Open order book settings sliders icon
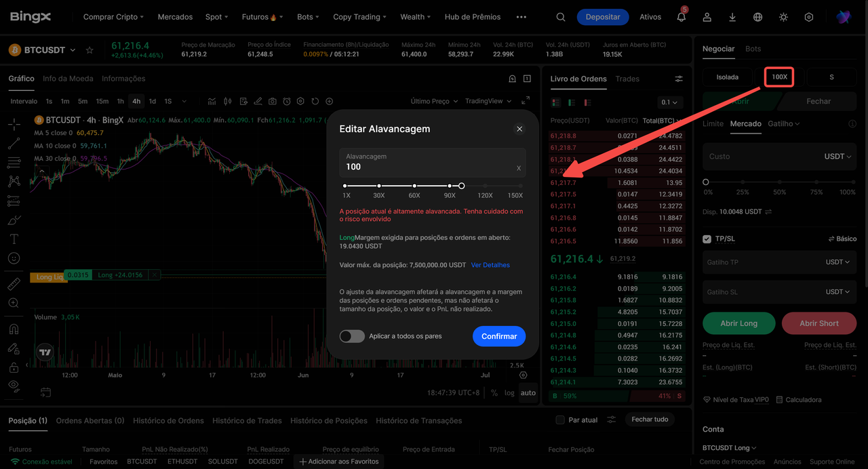The image size is (868, 469). [679, 79]
